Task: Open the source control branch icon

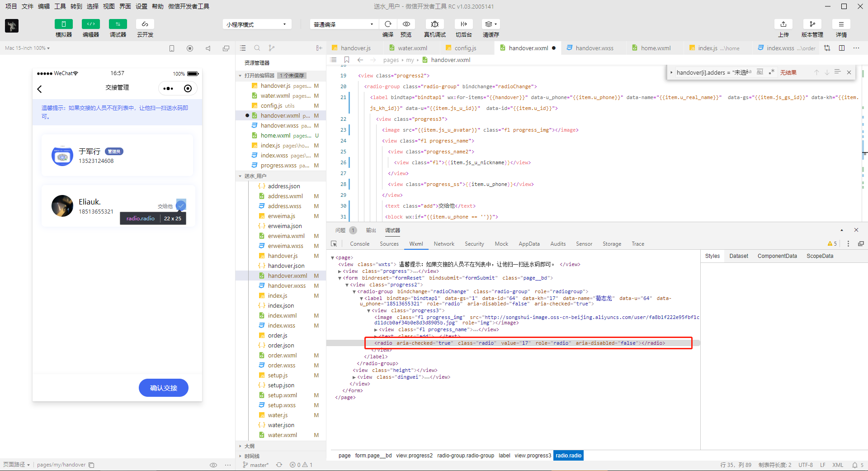Action: [271, 48]
